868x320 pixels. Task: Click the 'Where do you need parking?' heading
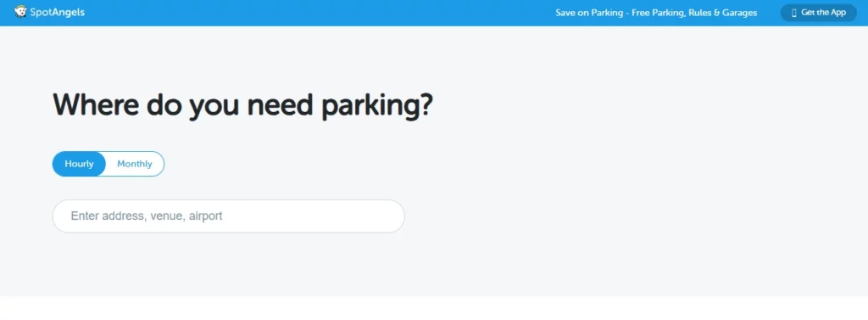pos(242,105)
